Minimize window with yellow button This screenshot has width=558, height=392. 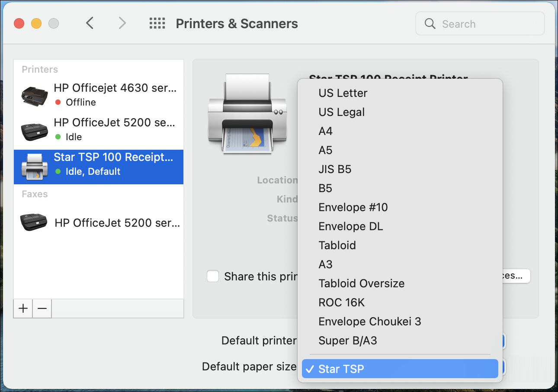(36, 23)
